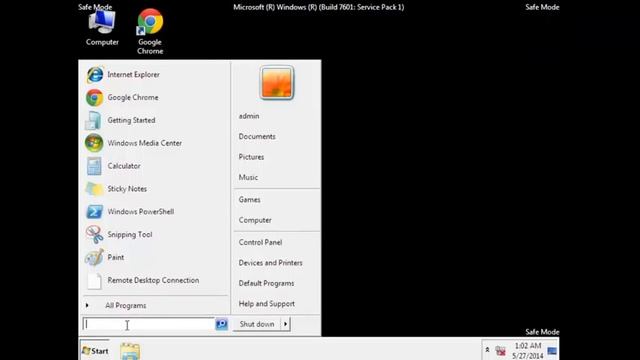Click the Shut down button
640x360 pixels.
[x=257, y=324]
